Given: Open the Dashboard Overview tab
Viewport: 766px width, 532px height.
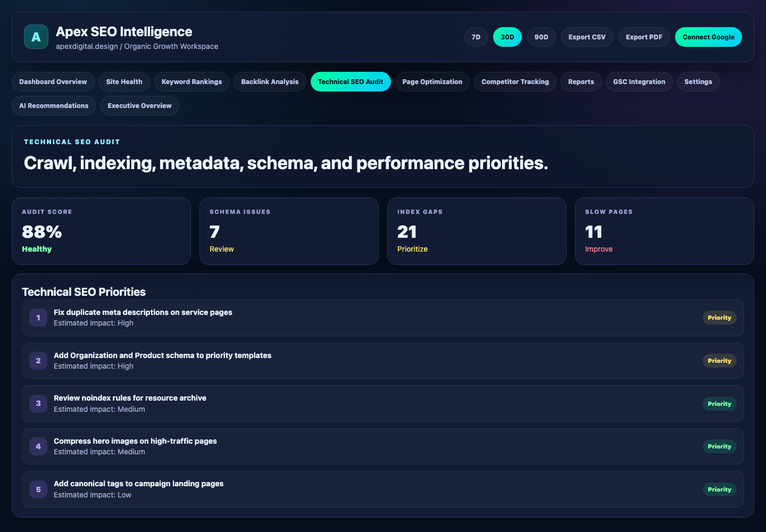Looking at the screenshot, I should coord(53,82).
